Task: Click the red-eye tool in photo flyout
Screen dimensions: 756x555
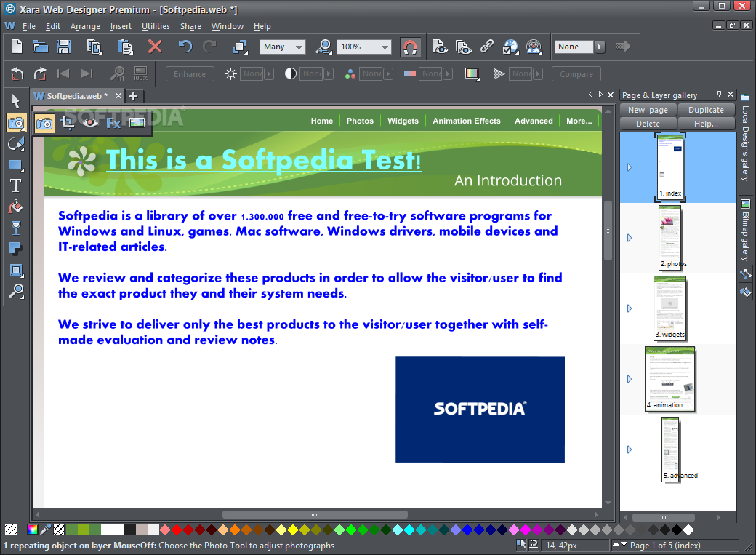Action: coord(90,123)
